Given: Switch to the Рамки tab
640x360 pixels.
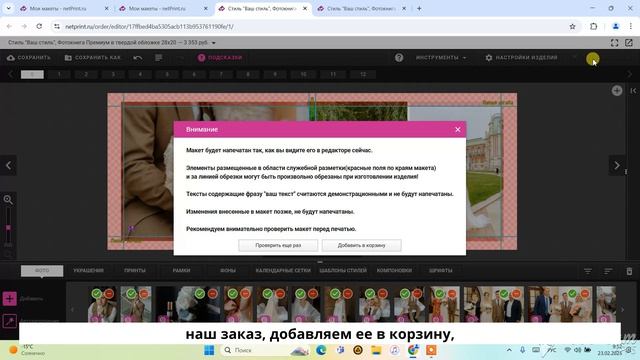Looking at the screenshot, I should point(181,271).
